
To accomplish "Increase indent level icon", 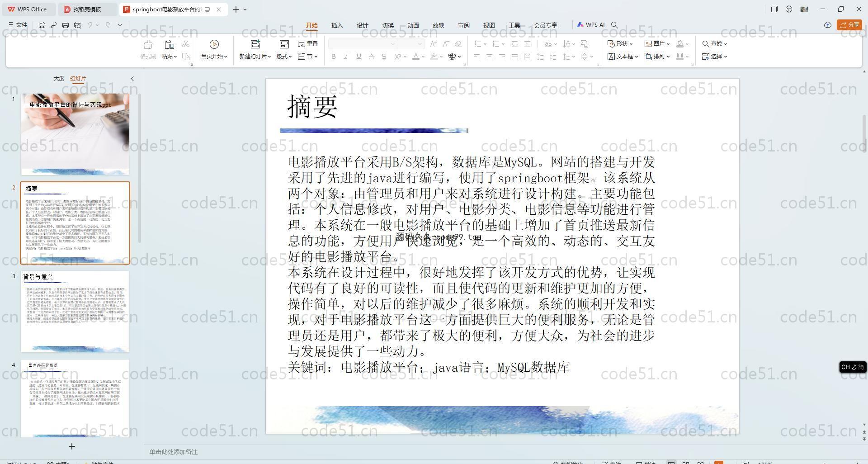I will [x=527, y=44].
